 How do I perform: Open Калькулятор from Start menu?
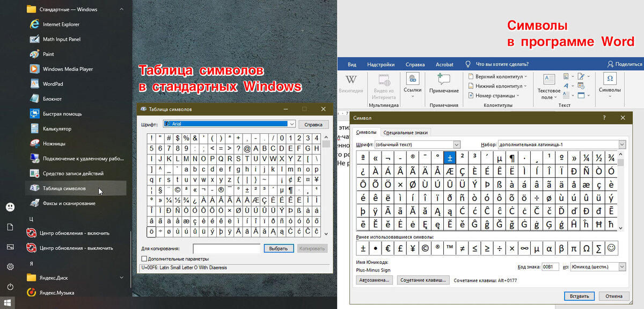75,129
